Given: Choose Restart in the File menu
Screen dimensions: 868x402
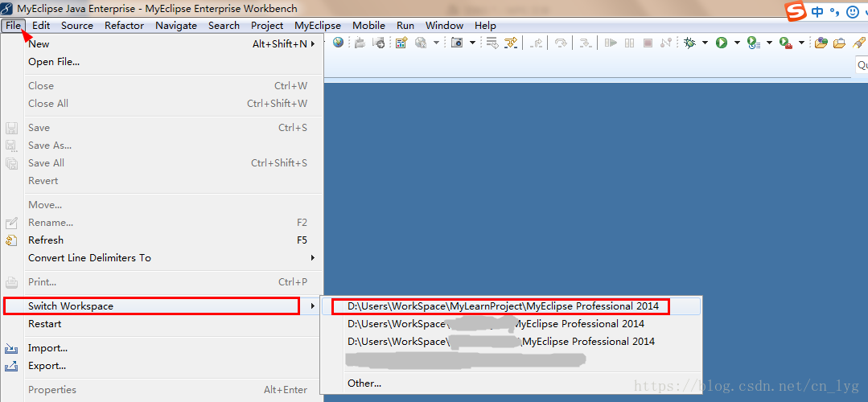Looking at the screenshot, I should coord(162,323).
